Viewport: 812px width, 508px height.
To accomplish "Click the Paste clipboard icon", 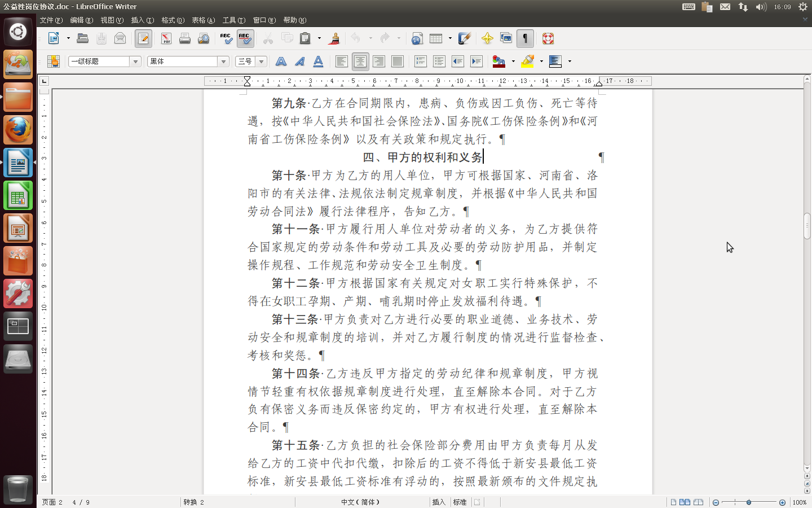I will [305, 38].
